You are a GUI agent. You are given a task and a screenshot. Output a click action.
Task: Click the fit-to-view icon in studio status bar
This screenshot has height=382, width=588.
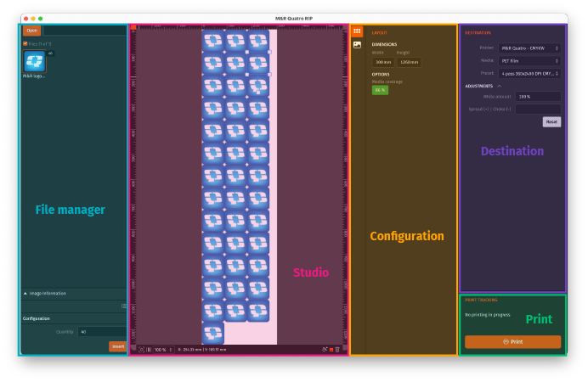tap(142, 349)
